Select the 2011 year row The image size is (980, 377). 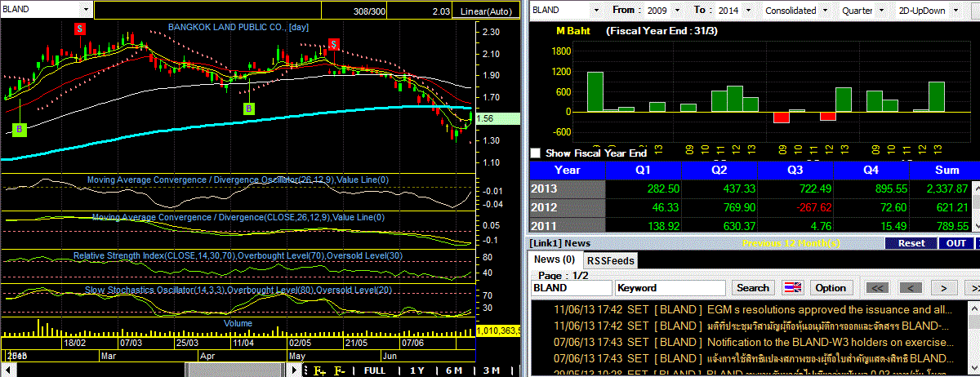coord(568,225)
